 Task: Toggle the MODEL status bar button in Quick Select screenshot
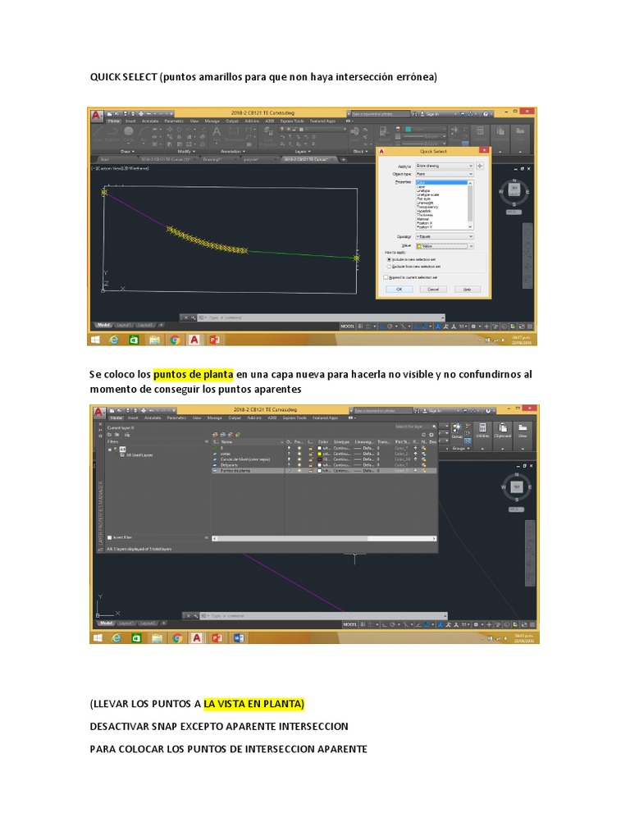pos(347,326)
